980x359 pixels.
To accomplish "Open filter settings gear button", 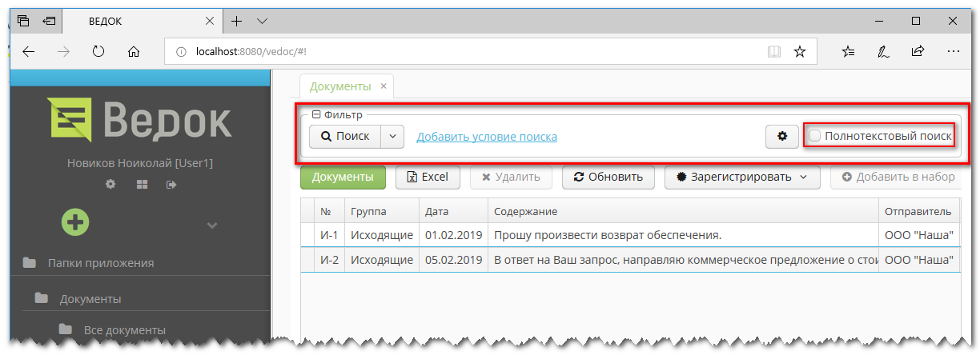I will pos(781,137).
